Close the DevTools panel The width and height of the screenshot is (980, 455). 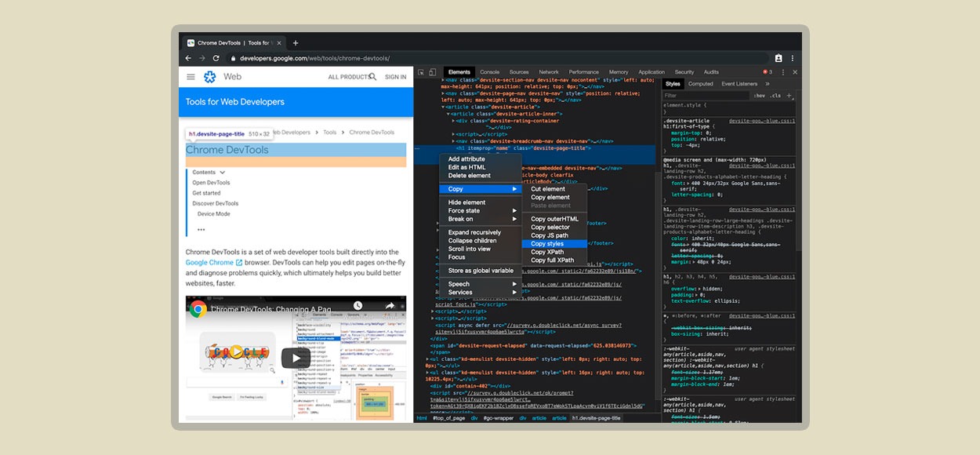point(795,72)
